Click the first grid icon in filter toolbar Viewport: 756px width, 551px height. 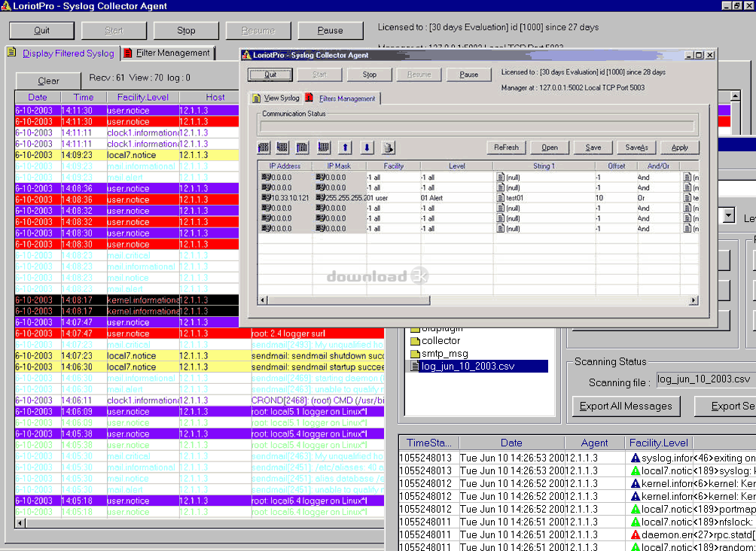pos(264,148)
